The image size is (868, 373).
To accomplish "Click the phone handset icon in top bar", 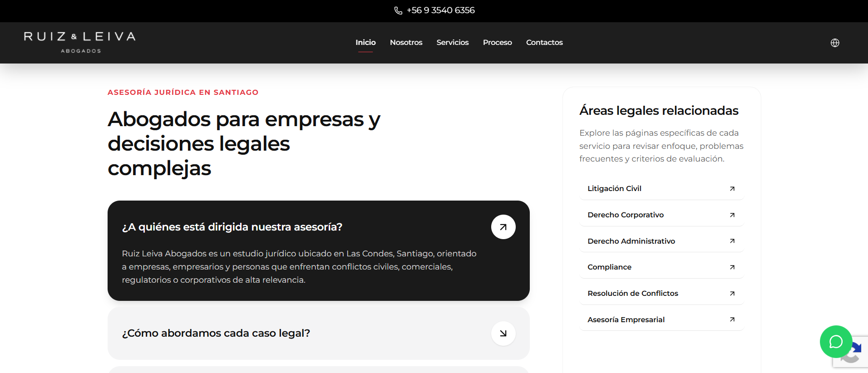I will click(398, 10).
